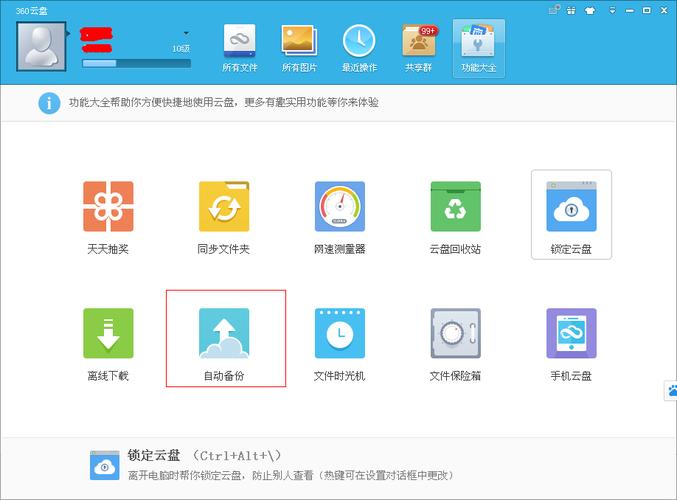Click the 10级 level label
This screenshot has width=677, height=500.
pyautogui.click(x=181, y=49)
